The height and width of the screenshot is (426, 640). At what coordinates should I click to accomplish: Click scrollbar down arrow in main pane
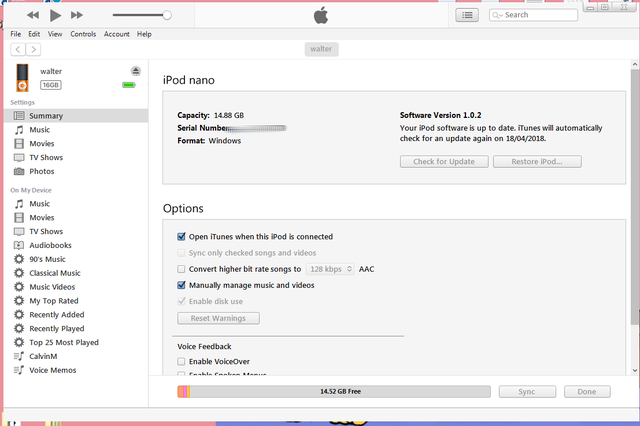tap(635, 371)
